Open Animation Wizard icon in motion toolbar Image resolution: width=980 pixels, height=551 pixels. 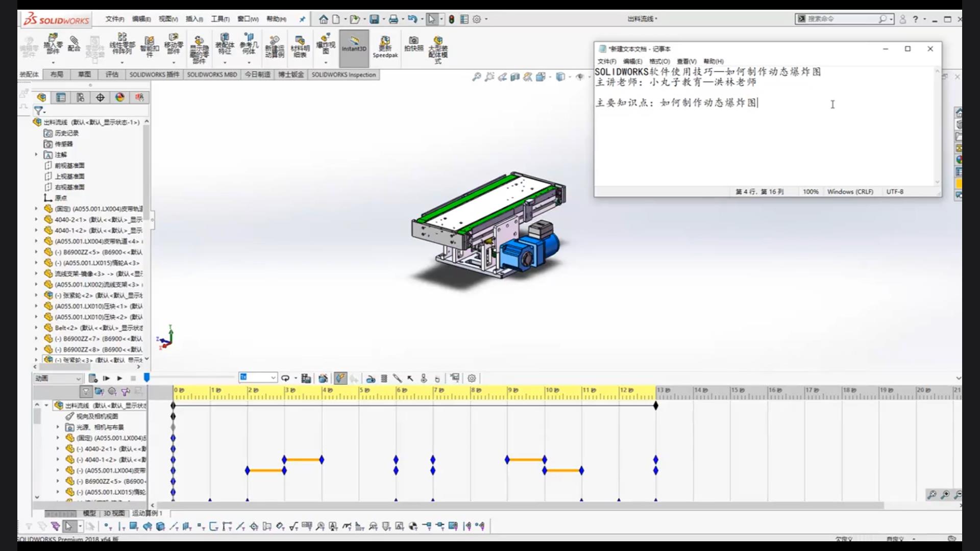tap(323, 378)
